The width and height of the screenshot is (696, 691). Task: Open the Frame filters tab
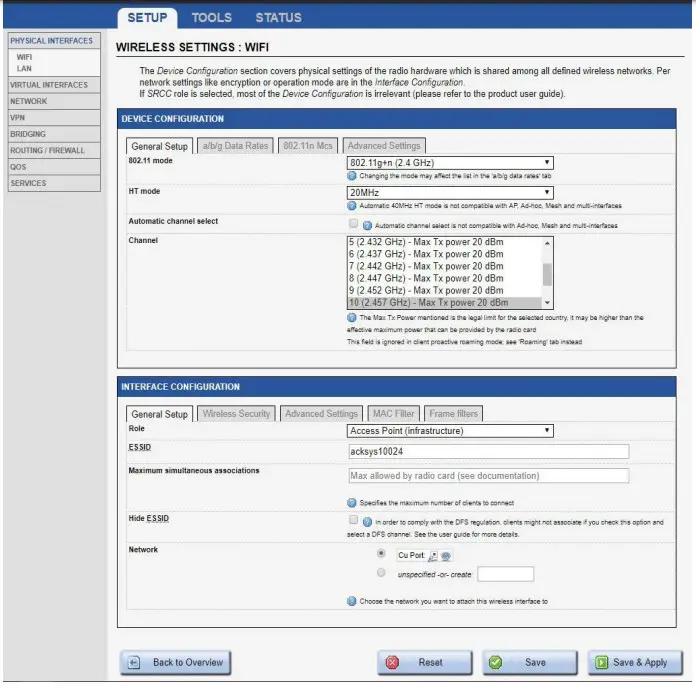(x=453, y=414)
